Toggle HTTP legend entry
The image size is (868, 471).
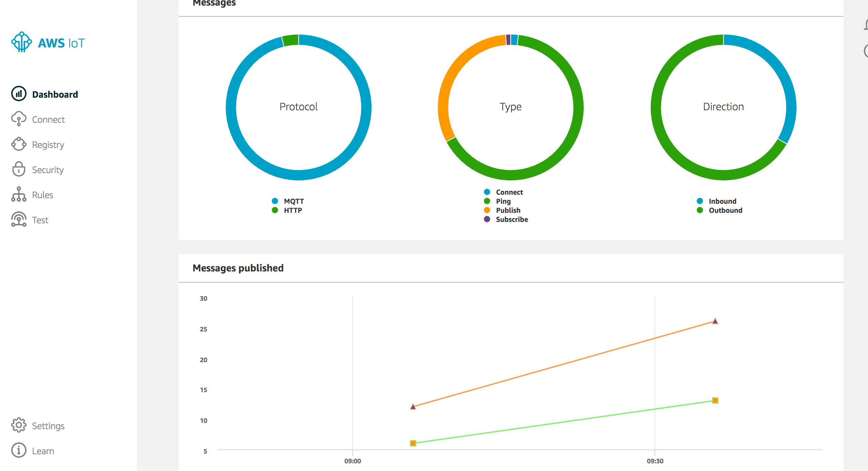pos(293,210)
